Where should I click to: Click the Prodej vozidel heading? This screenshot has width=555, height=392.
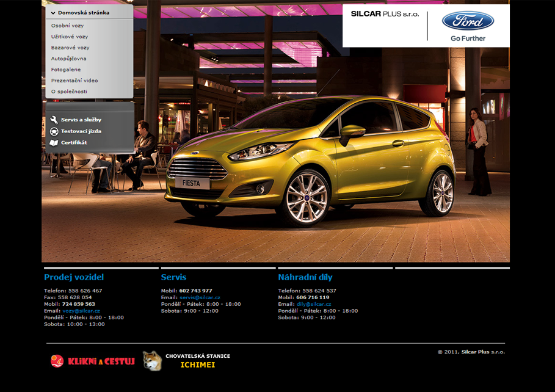point(74,277)
